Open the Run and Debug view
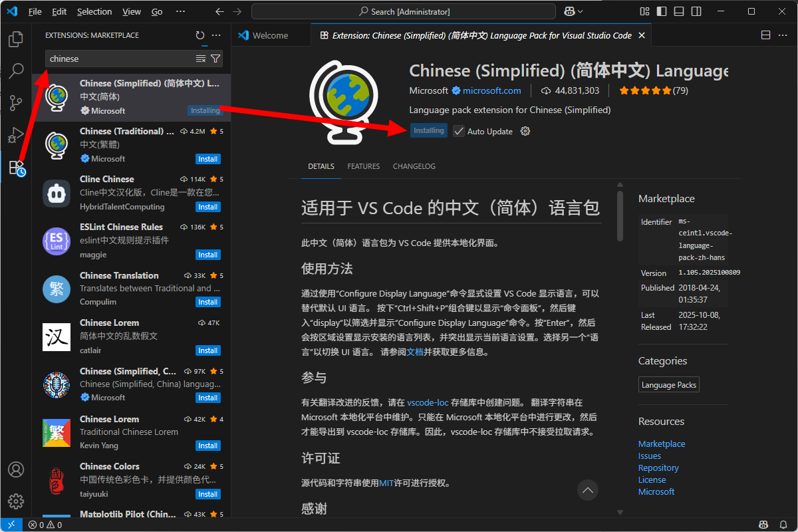The image size is (798, 532). (16, 135)
